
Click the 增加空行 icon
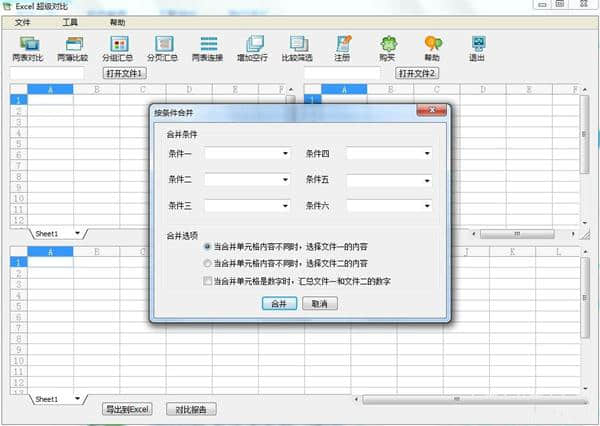253,44
